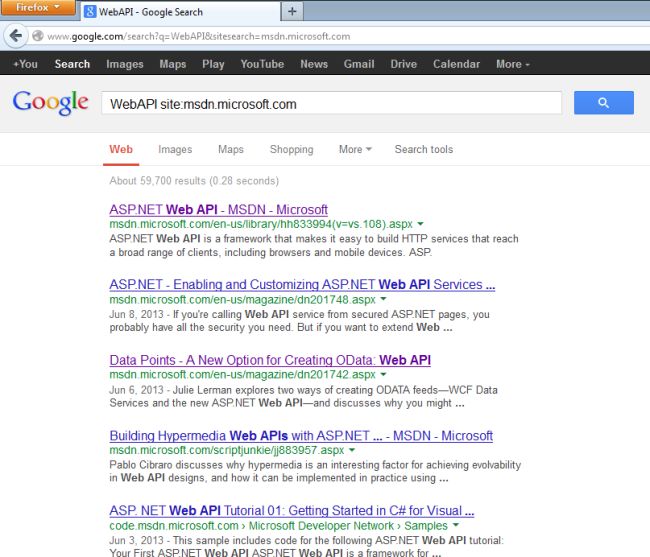
Task: Open dropdown arrow next to Samples breadcrumb
Action: click(456, 526)
